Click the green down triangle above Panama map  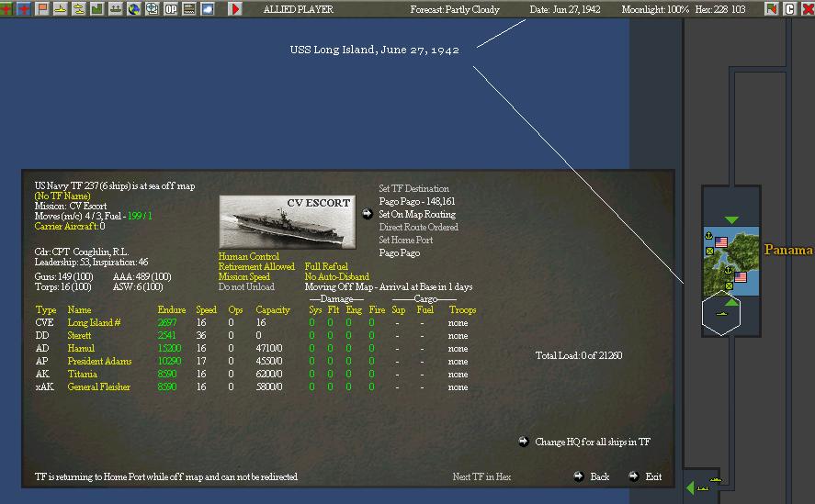(x=731, y=219)
